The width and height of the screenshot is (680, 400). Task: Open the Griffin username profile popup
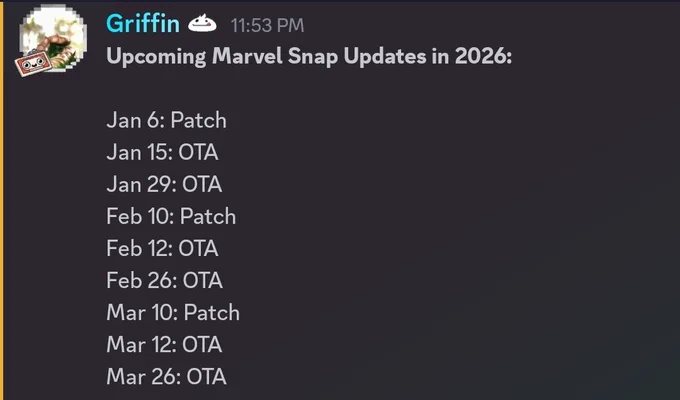click(x=143, y=23)
